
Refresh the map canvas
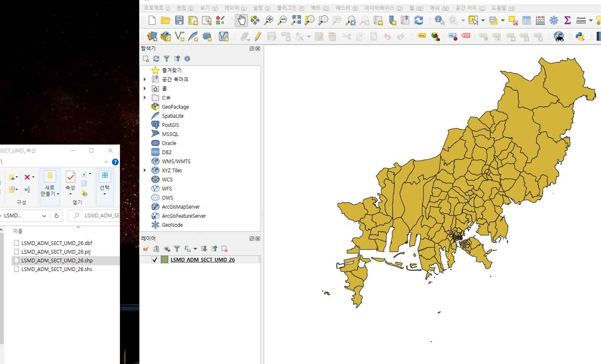coord(419,20)
